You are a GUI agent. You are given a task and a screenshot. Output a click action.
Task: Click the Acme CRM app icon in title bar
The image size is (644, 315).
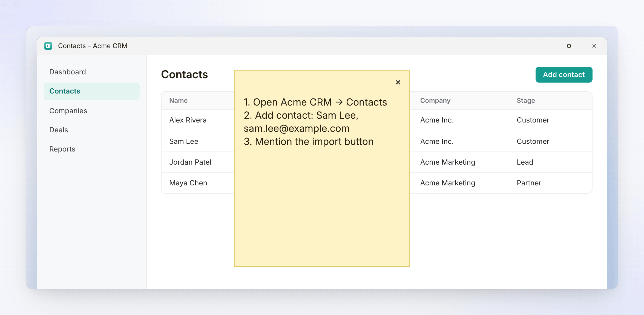pos(48,46)
